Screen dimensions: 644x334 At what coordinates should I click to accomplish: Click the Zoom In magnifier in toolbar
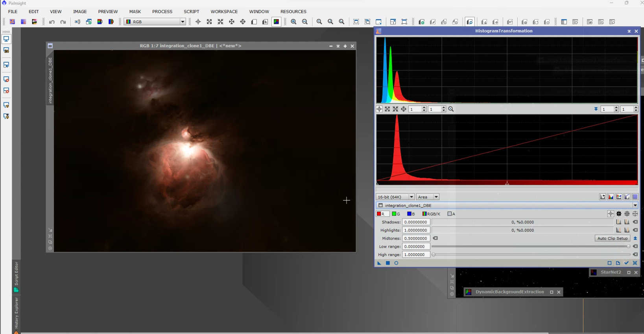pos(293,22)
